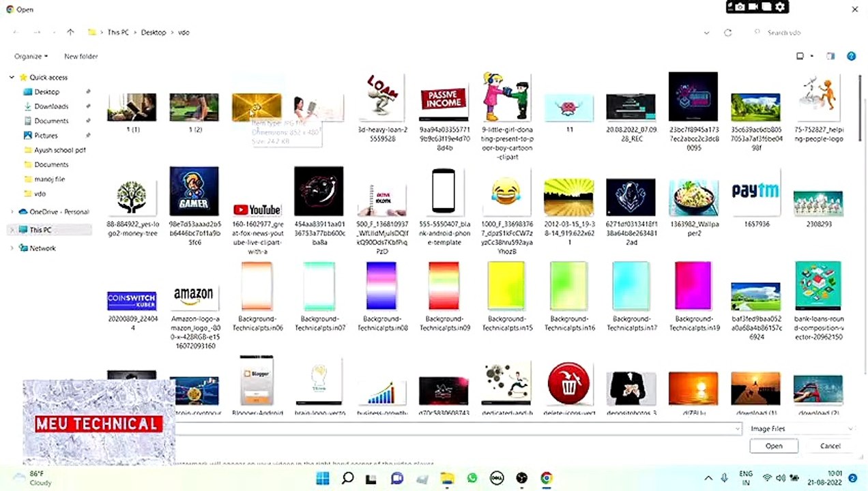Viewport: 868px width, 491px height.
Task: Select the GAMER logo image
Action: (194, 192)
